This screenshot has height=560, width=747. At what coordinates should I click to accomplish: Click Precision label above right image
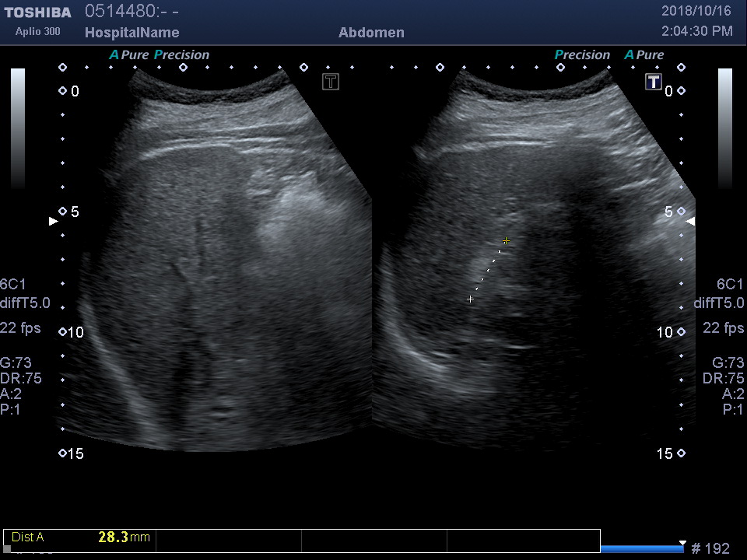[582, 54]
